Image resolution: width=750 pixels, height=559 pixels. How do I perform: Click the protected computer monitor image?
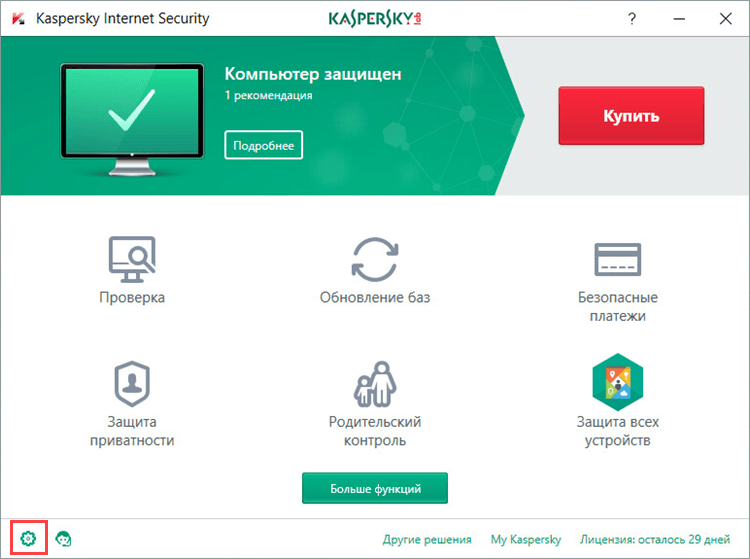point(132,120)
